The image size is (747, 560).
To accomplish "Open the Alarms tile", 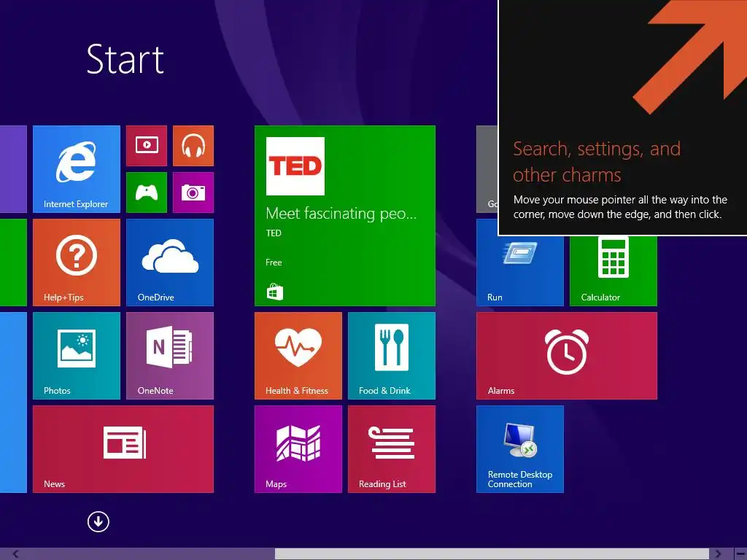I will pyautogui.click(x=566, y=356).
